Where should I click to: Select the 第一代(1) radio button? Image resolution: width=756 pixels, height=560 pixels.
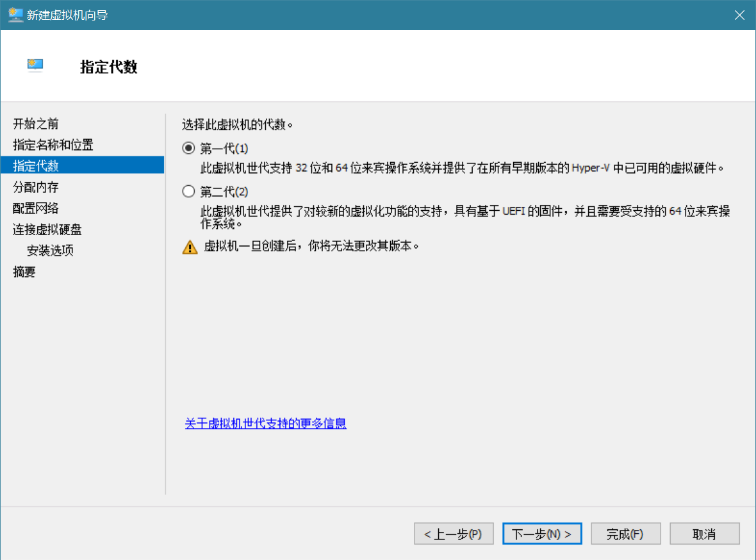(x=188, y=149)
